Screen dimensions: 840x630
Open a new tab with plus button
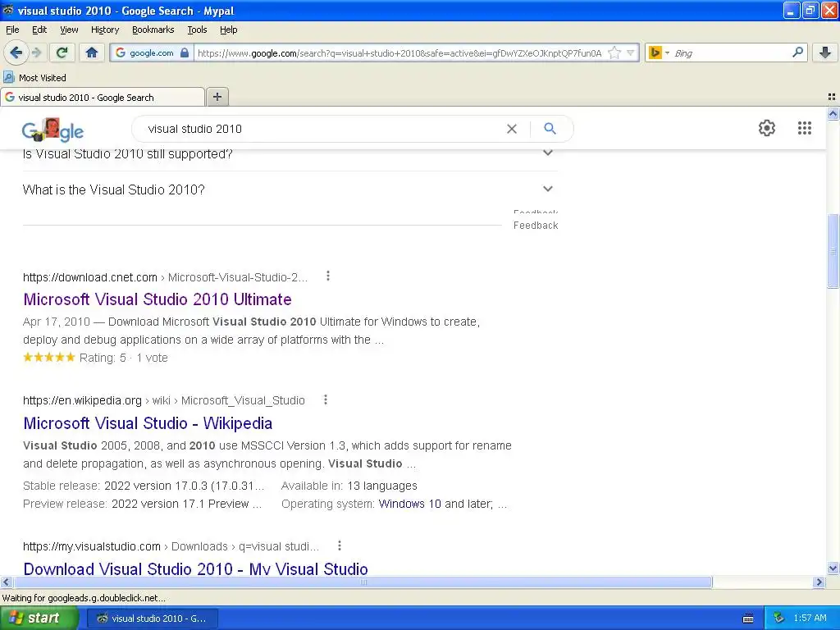click(217, 97)
